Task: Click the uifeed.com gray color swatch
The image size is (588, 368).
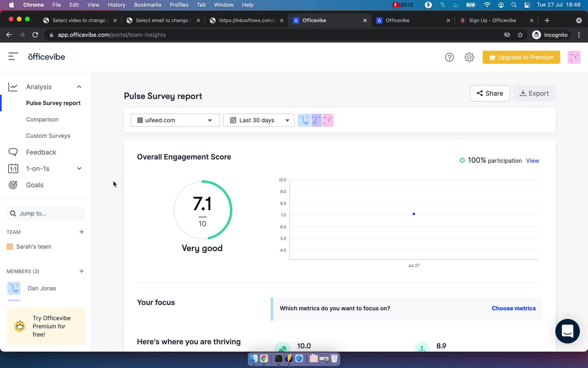Action: pyautogui.click(x=140, y=120)
